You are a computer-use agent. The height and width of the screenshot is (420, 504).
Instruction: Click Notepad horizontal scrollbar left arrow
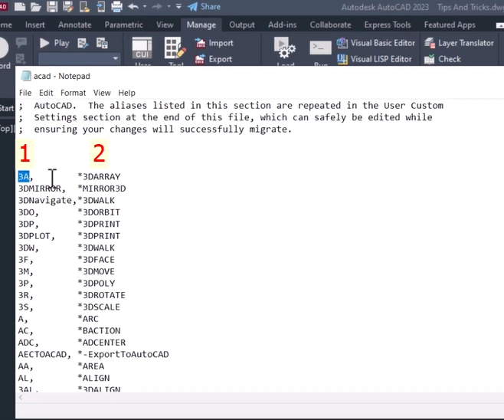[21, 398]
